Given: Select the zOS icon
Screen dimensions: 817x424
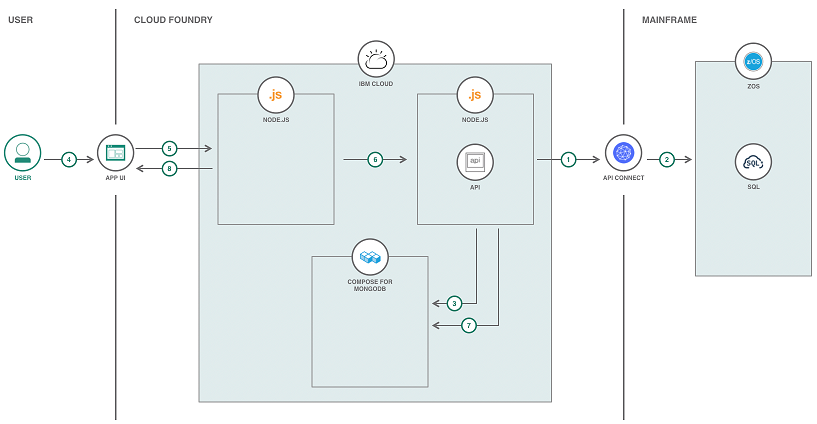Looking at the screenshot, I should [753, 62].
